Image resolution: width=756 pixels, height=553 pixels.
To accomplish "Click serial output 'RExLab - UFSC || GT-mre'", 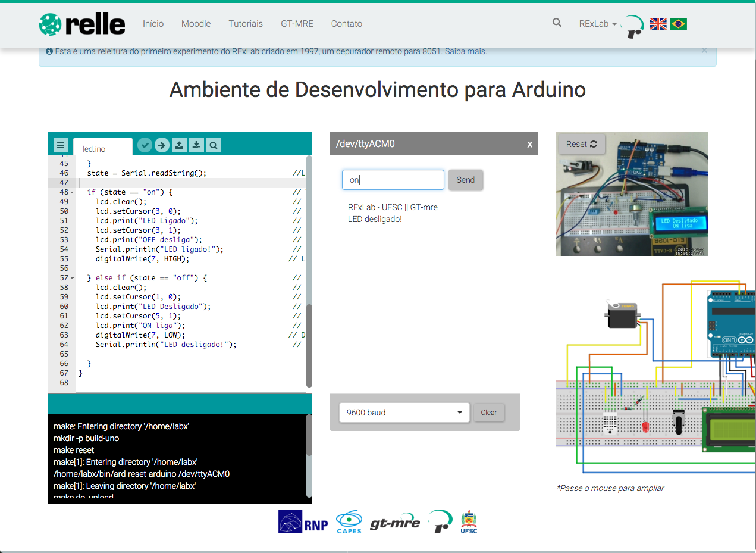I will click(x=393, y=207).
